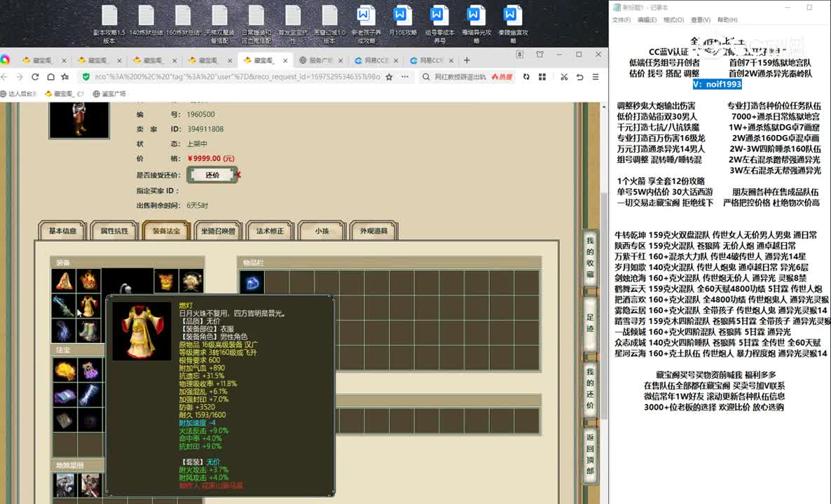This screenshot has width=831, height=504.
Task: Open desktop file 140炼狱总结
Action: pyautogui.click(x=146, y=21)
